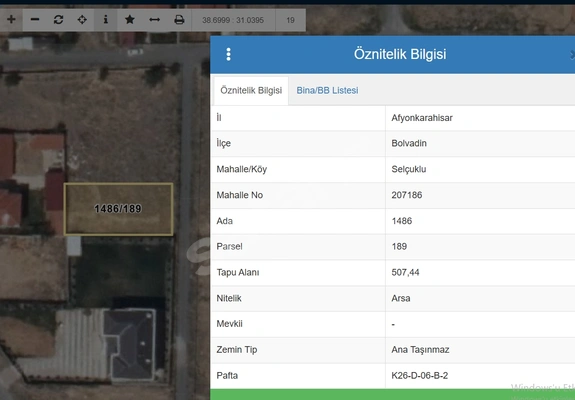Select the measure distance arrow tool
The width and height of the screenshot is (575, 400).
pyautogui.click(x=154, y=20)
